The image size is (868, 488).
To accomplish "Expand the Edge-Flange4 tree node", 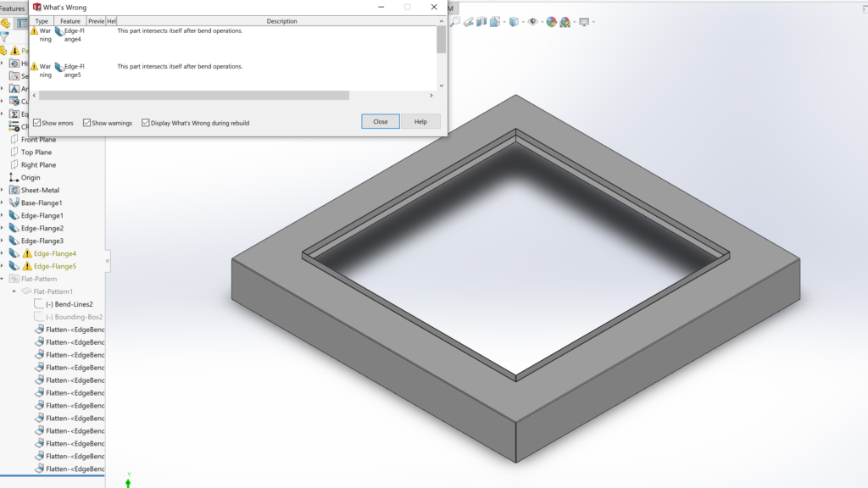I will [x=3, y=253].
